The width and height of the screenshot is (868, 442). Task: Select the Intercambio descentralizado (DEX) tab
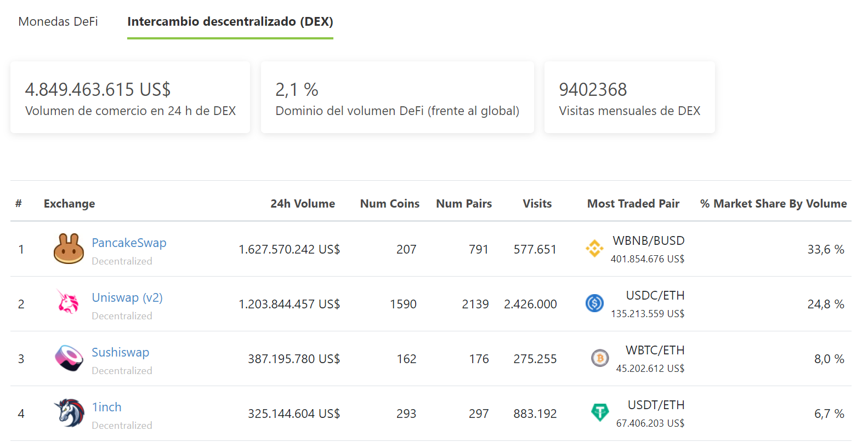[x=230, y=21]
